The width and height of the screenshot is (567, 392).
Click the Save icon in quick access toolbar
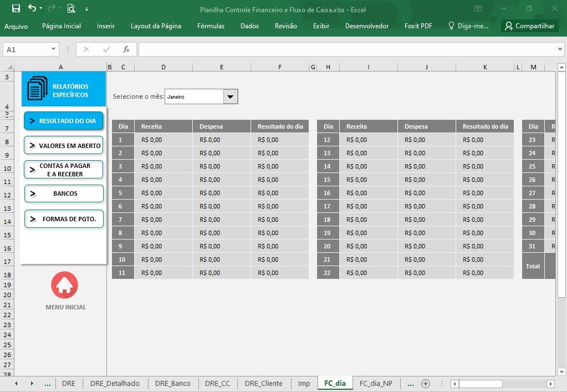[x=16, y=8]
